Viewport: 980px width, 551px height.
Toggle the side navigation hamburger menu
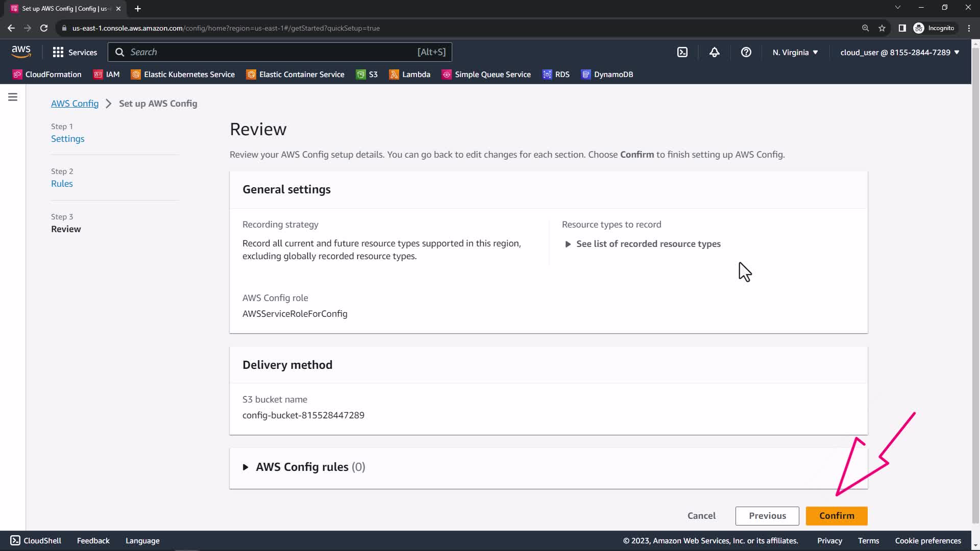coord(13,97)
